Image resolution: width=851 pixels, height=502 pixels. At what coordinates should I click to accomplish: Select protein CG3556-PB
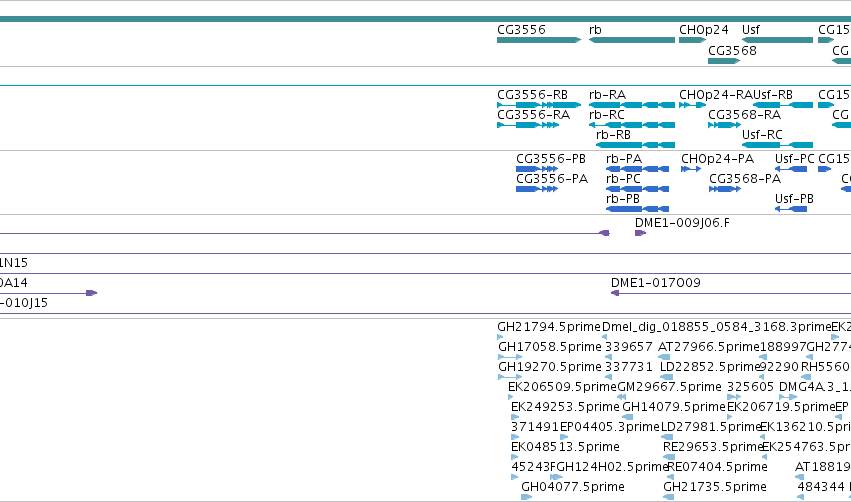click(x=537, y=169)
